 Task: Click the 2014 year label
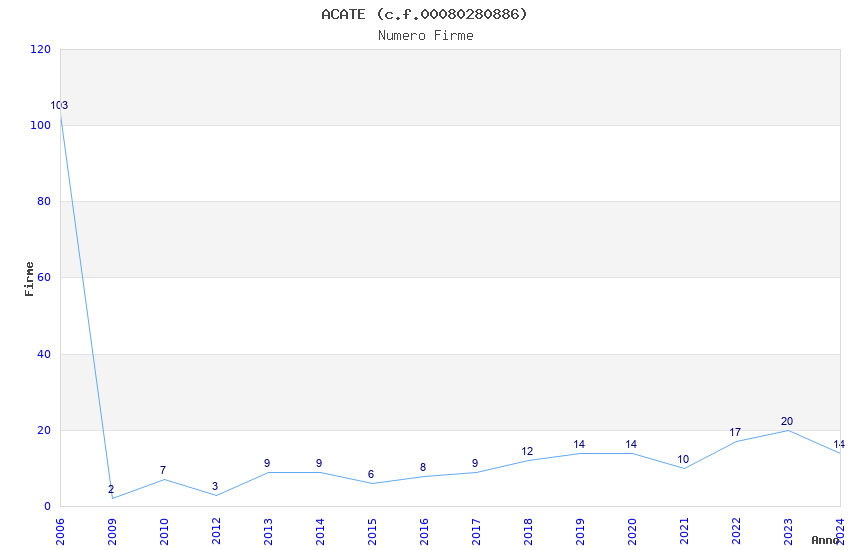click(320, 531)
